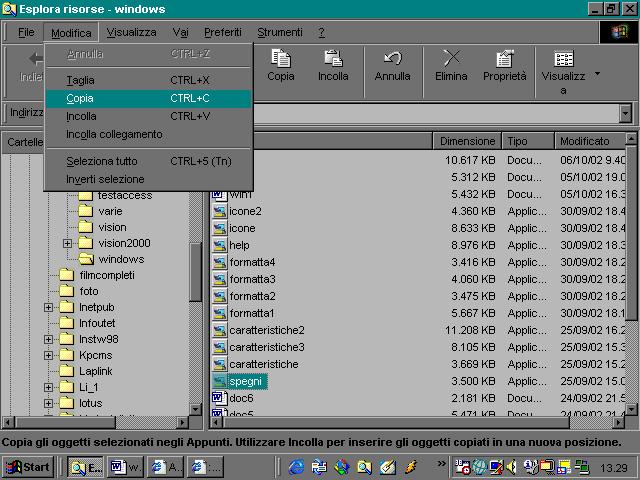640x480 pixels.
Task: Open the Visualizza toolbar dropdown arrow
Action: [598, 74]
